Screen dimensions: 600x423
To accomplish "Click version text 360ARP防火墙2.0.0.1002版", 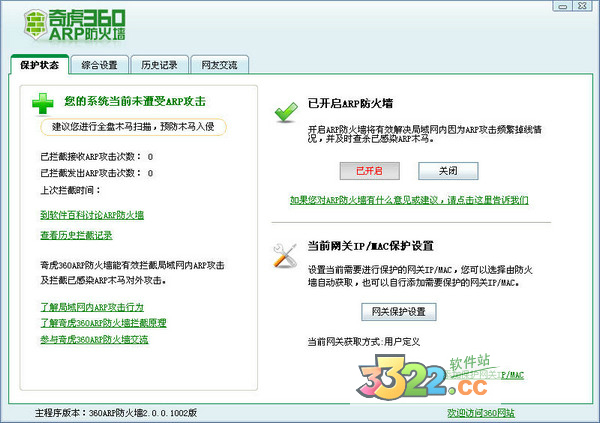I will click(143, 413).
